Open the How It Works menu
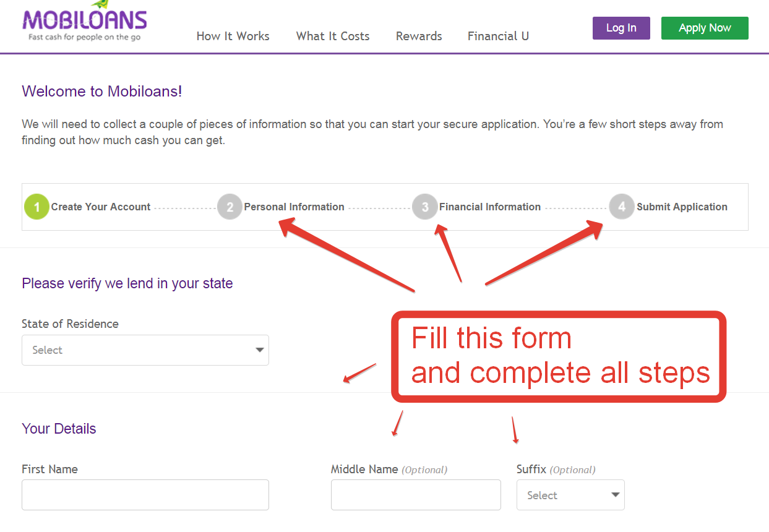The width and height of the screenshot is (769, 532). [x=233, y=36]
